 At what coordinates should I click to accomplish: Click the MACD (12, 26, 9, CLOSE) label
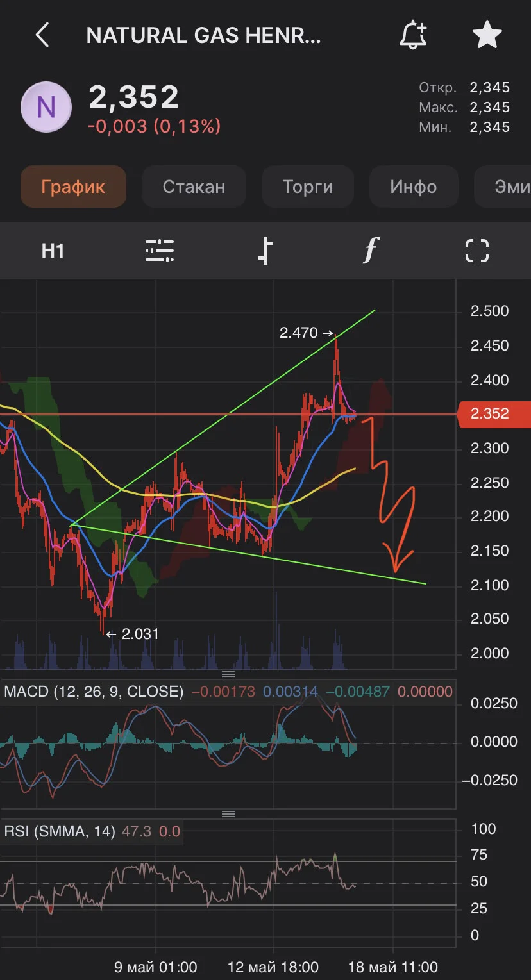click(x=94, y=692)
